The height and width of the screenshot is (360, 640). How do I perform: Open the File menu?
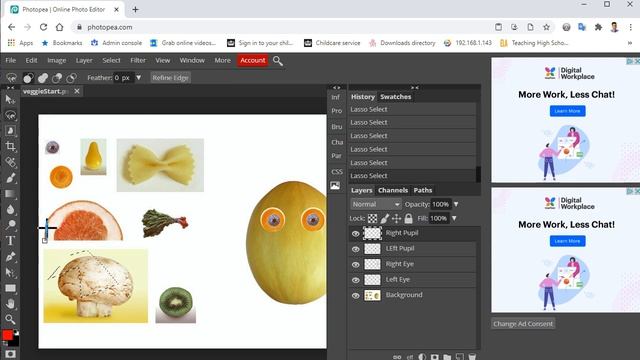click(11, 60)
